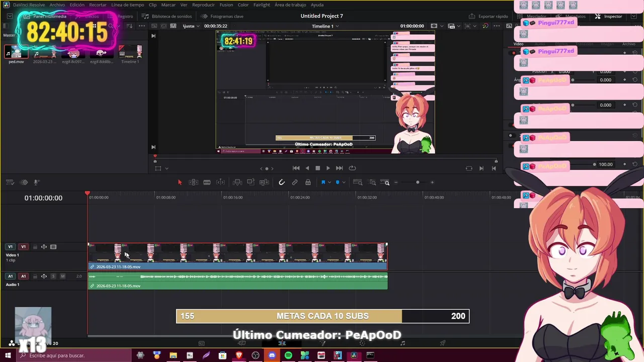Select the ped.mov clip in media pool
This screenshot has height=362, width=644.
click(16, 54)
